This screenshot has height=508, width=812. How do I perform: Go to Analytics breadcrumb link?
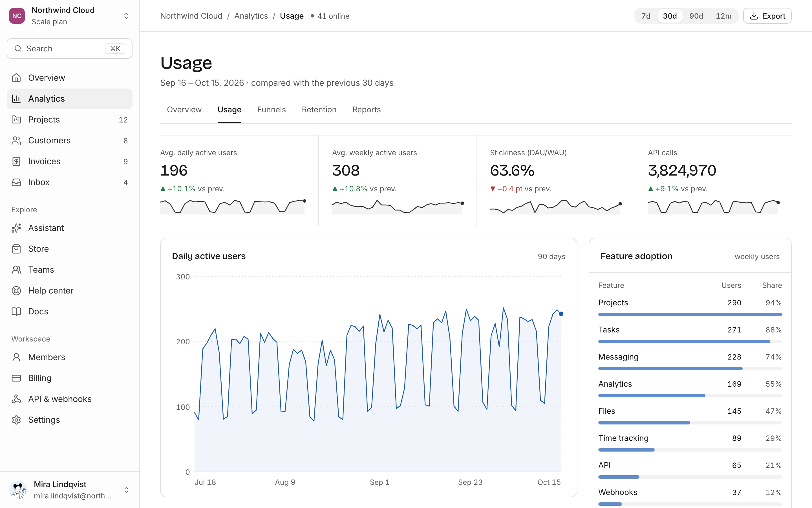click(x=251, y=16)
